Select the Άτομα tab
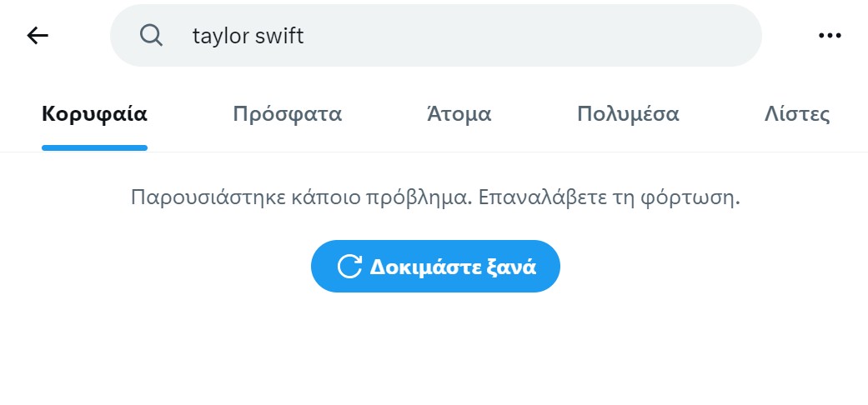The width and height of the screenshot is (868, 405). pos(459,114)
